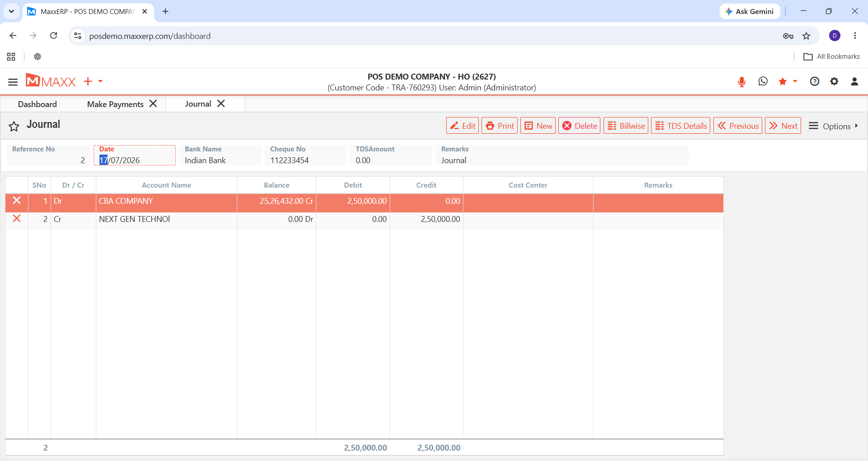
Task: Expand the quick-add dropdown arrow
Action: tap(100, 81)
